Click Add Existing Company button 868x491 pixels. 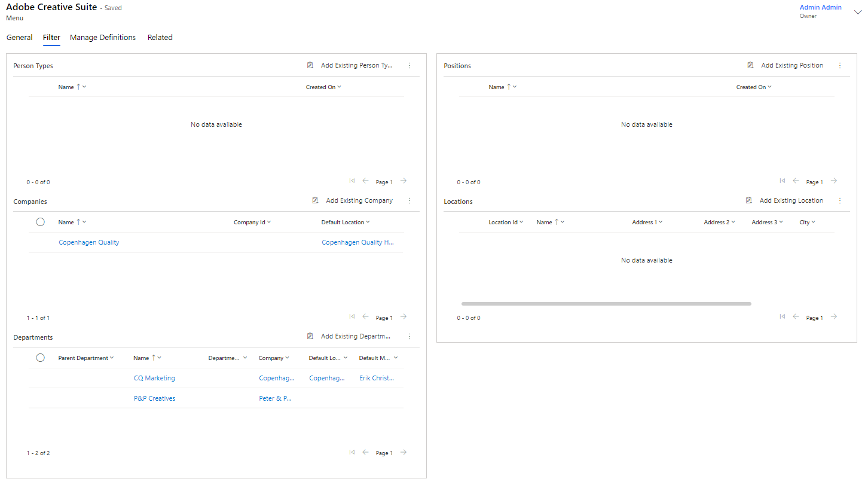[353, 201]
